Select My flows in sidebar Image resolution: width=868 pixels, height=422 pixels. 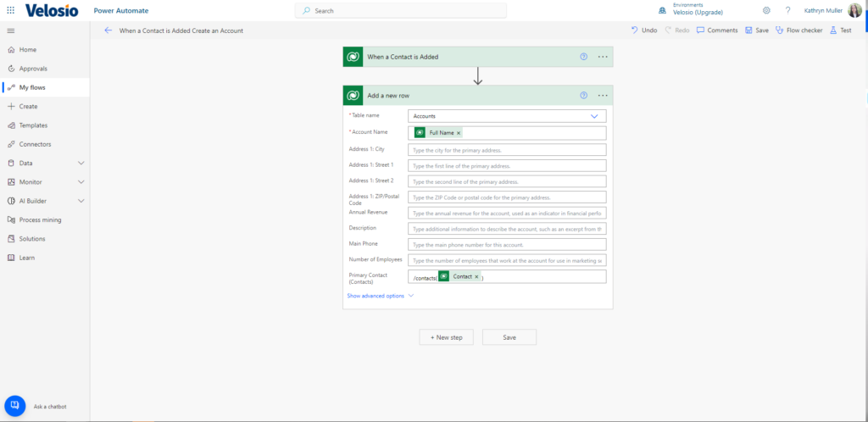tap(45, 87)
